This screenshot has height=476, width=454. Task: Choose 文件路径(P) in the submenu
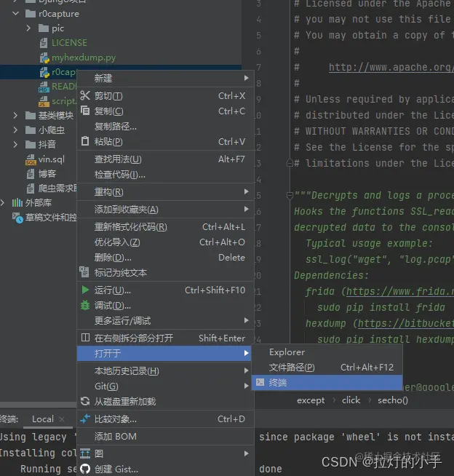[327, 368]
